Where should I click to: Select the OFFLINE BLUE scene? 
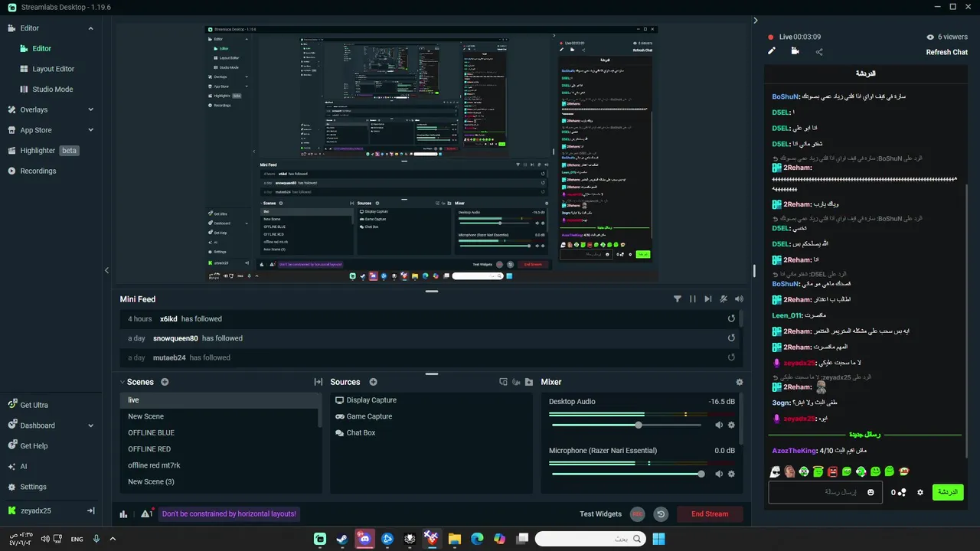(x=219, y=432)
